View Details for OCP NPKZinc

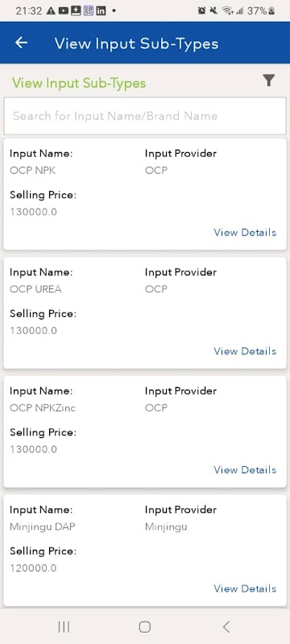click(245, 470)
